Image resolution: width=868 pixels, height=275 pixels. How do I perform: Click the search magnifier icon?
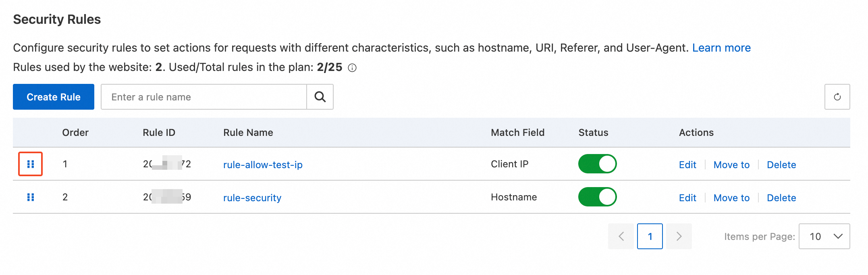320,97
